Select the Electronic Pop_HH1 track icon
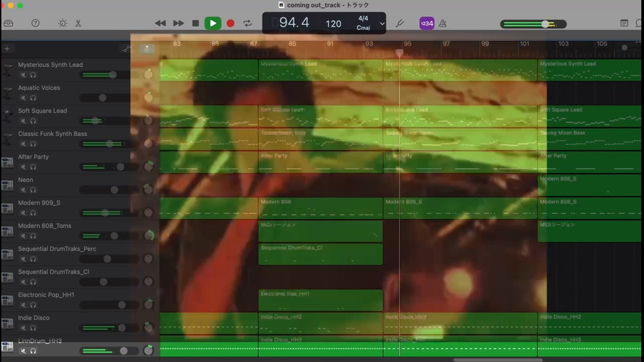The width and height of the screenshot is (644, 362). [x=7, y=300]
